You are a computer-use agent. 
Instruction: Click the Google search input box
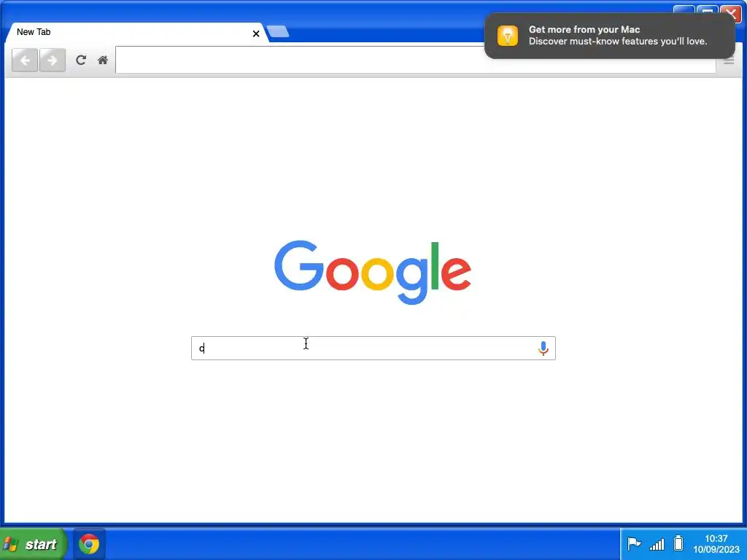(373, 348)
